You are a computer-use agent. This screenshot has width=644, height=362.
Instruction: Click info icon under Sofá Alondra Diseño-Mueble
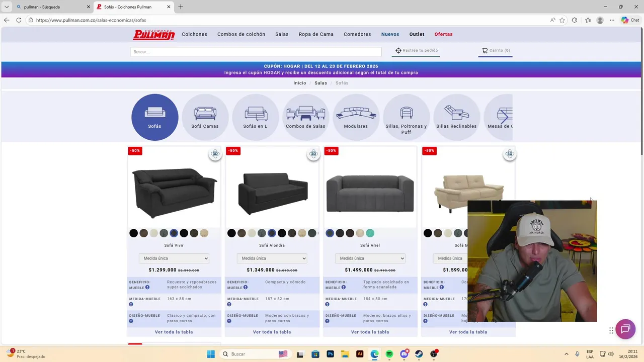(x=229, y=321)
